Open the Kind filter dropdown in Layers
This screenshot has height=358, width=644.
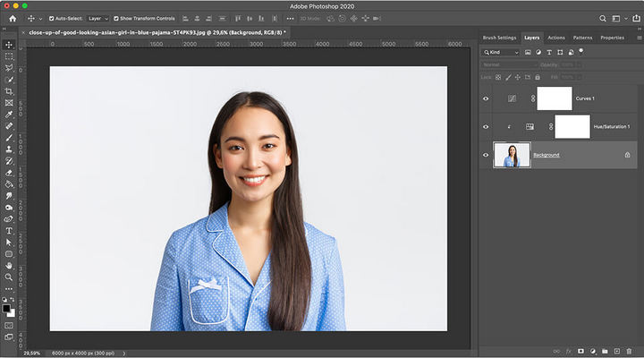(501, 52)
